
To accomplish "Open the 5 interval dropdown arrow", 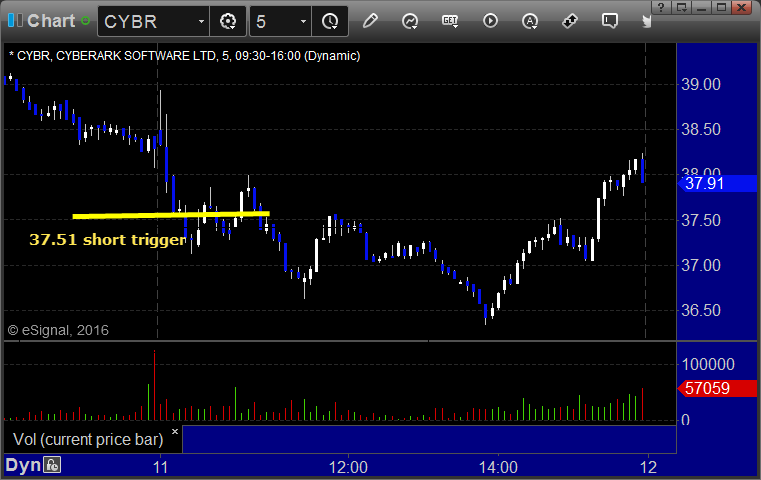I will pos(303,21).
